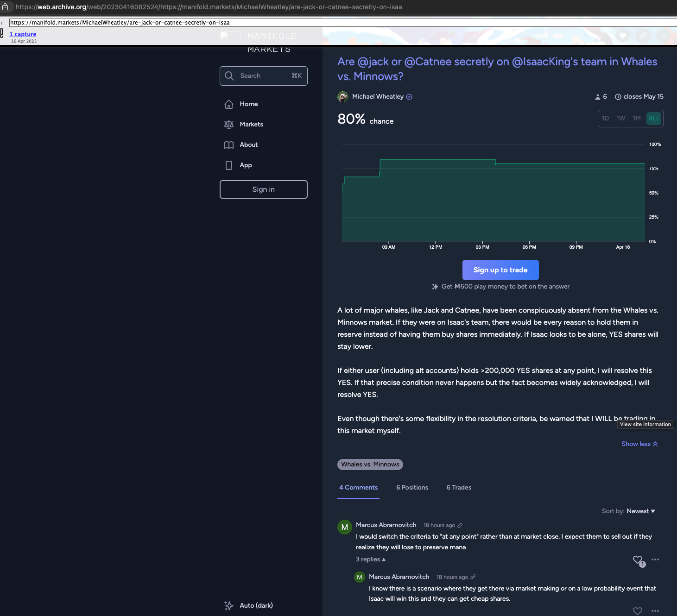The image size is (677, 616).
Task: Click the 18 hours ago timestamp on first comment
Action: pyautogui.click(x=439, y=525)
